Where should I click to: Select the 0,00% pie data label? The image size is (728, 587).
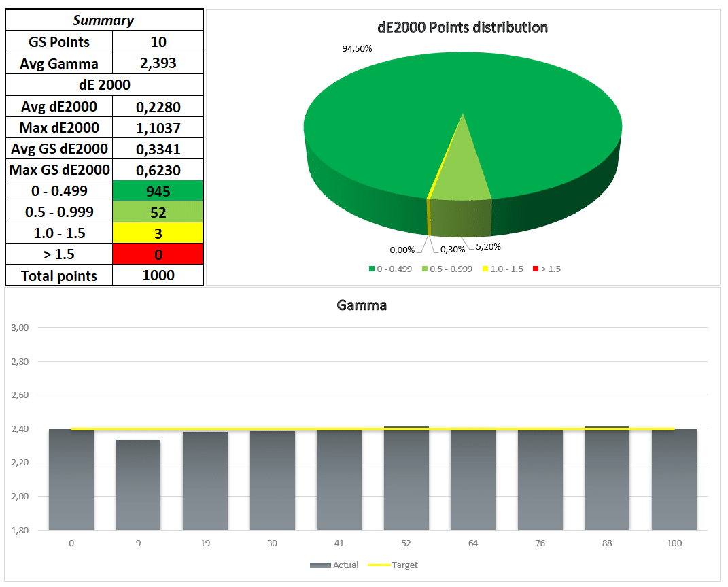coord(402,250)
